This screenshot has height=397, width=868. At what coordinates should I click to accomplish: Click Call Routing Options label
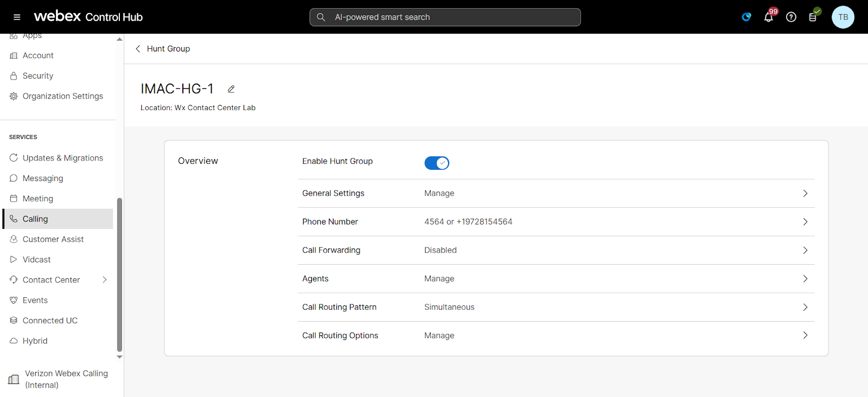coord(340,336)
